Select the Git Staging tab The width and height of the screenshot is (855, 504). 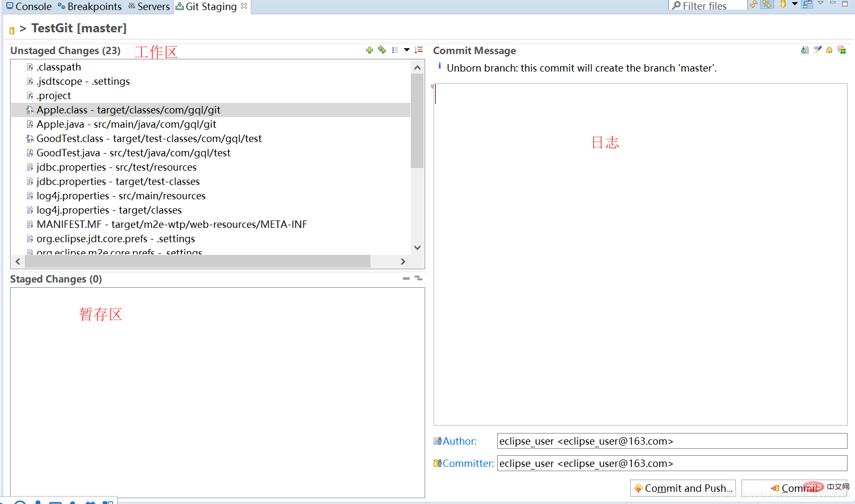206,6
